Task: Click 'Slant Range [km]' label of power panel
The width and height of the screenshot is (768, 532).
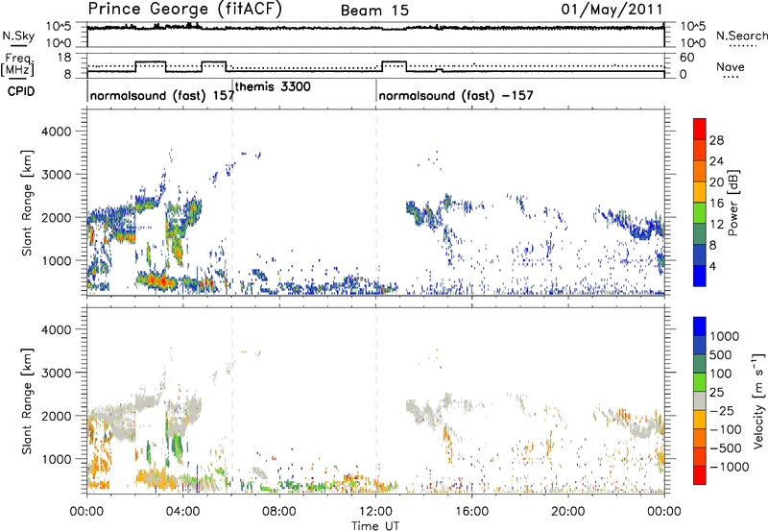Action: [x=27, y=203]
